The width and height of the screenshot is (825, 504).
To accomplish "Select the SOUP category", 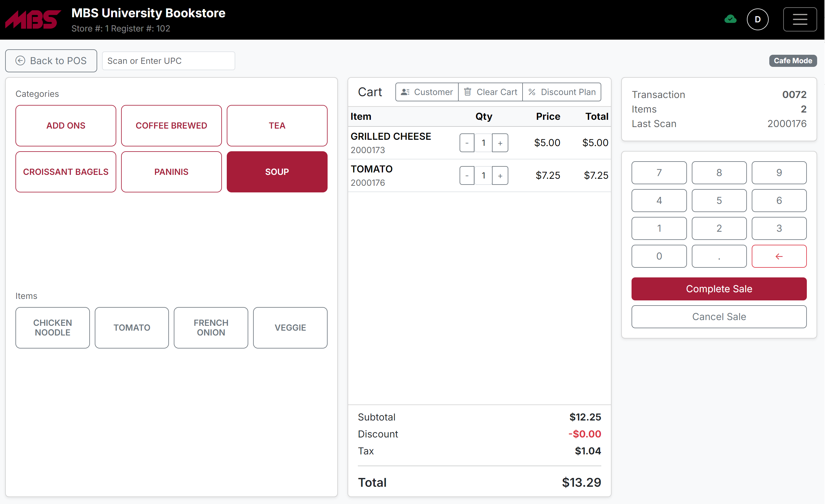I will [x=277, y=172].
